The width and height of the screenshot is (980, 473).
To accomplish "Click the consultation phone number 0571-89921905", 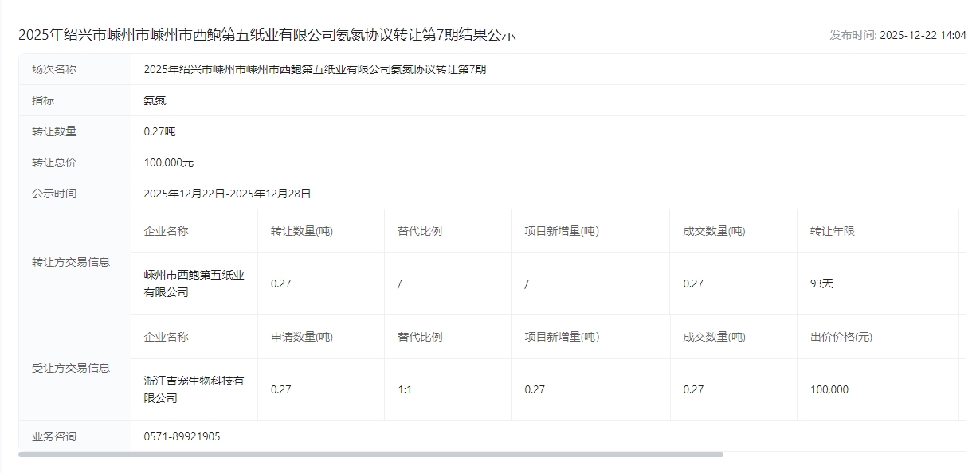I will pyautogui.click(x=182, y=436).
